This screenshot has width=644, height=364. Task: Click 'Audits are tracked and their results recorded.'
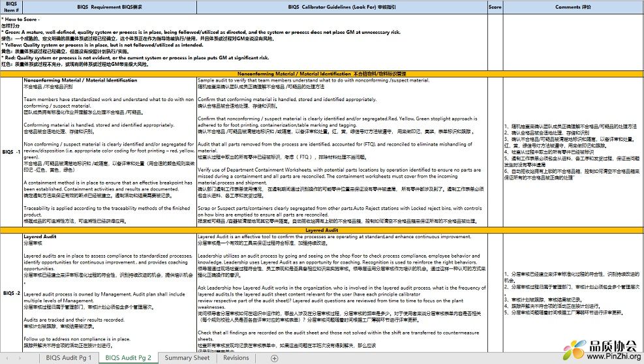click(x=74, y=320)
